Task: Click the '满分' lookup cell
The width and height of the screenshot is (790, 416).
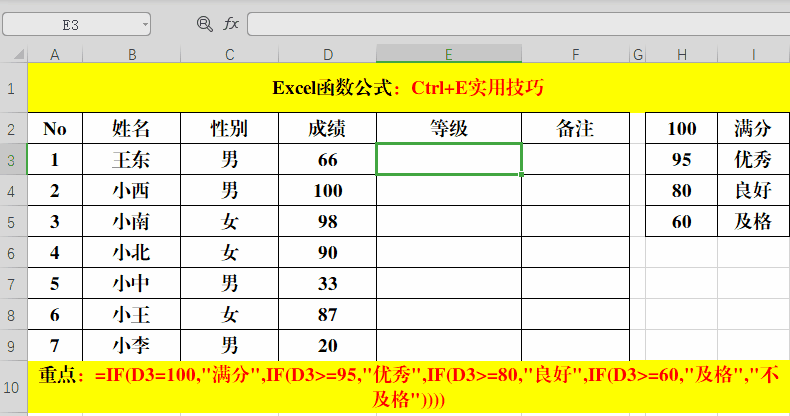Action: click(x=754, y=128)
